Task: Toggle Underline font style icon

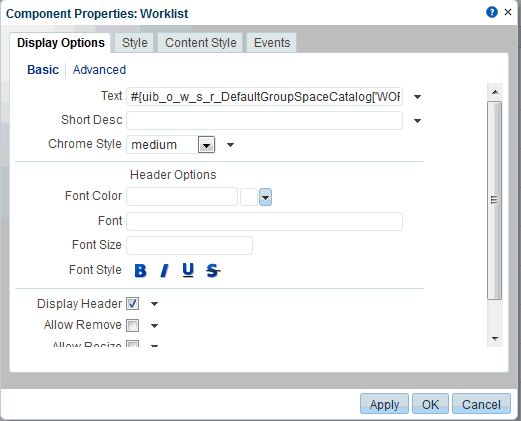Action: click(x=188, y=270)
